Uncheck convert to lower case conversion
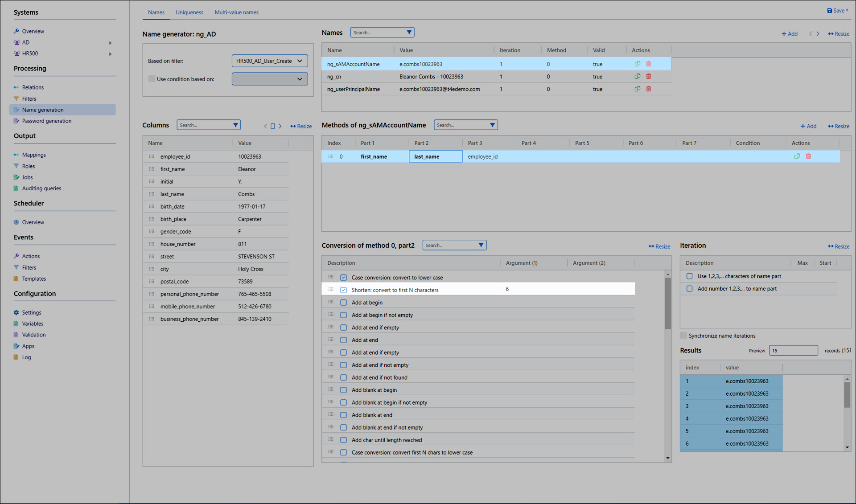The width and height of the screenshot is (856, 504). coord(343,278)
